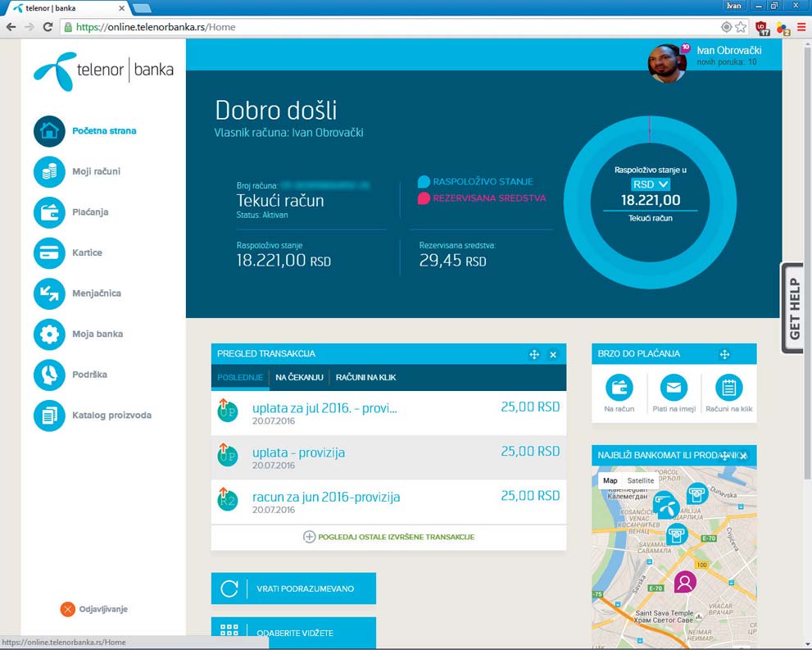Open Podrška support headset icon

pos(49,375)
